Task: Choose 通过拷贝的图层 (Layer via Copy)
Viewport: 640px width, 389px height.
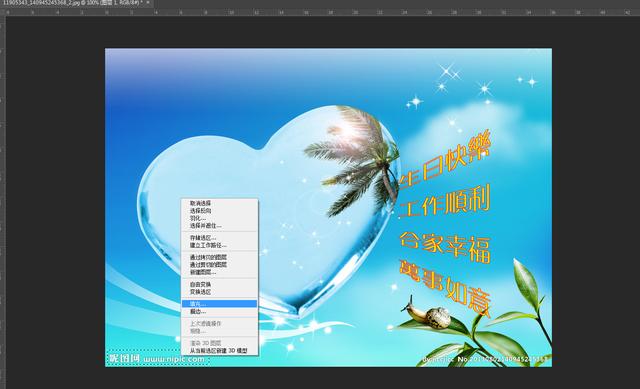Action: click(219, 257)
